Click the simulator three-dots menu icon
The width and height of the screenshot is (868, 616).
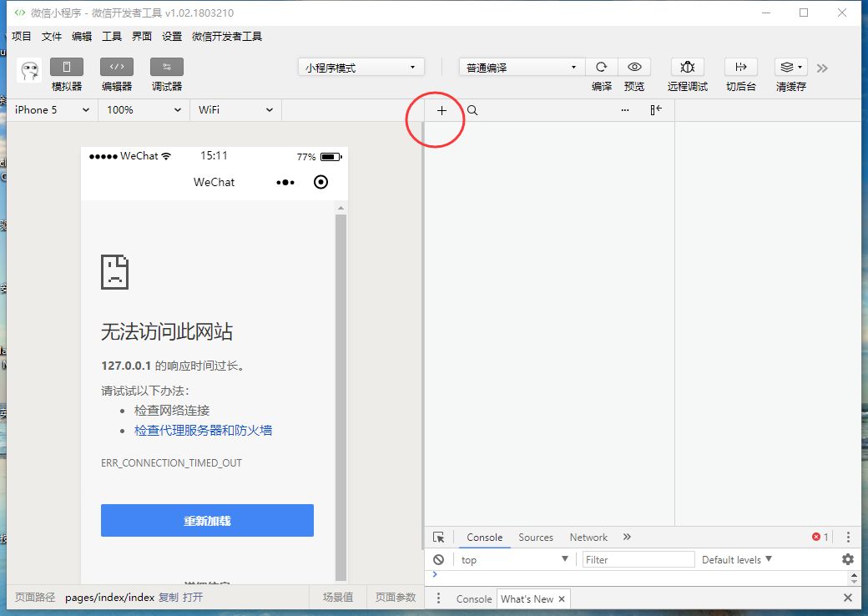285,182
